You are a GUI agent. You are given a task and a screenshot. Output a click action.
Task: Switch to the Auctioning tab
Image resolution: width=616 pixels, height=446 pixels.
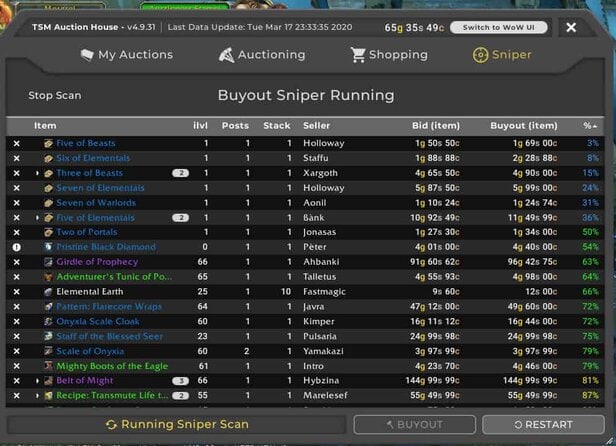click(262, 55)
